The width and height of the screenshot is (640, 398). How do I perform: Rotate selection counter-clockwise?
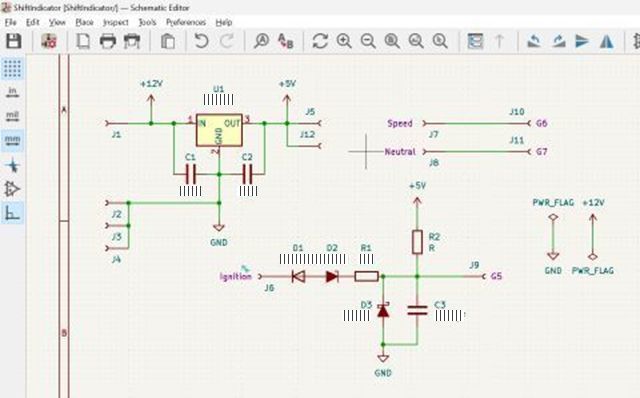pos(534,41)
